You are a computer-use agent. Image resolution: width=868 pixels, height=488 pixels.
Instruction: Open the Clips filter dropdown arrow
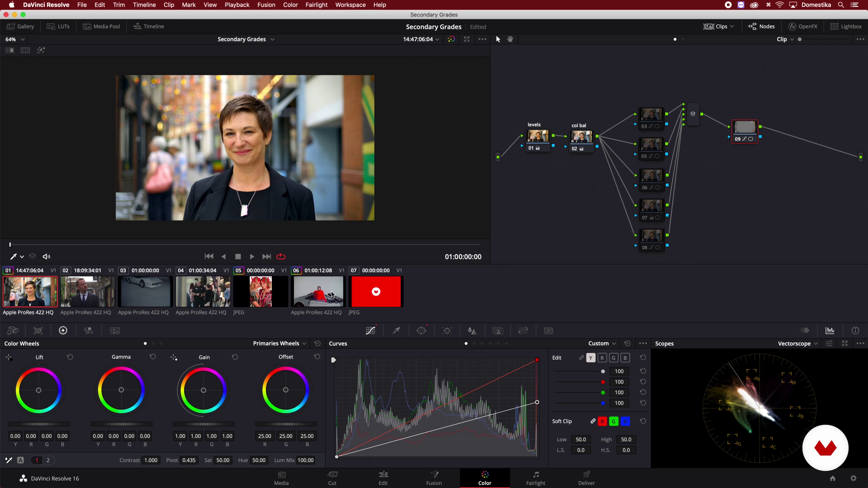click(x=731, y=26)
